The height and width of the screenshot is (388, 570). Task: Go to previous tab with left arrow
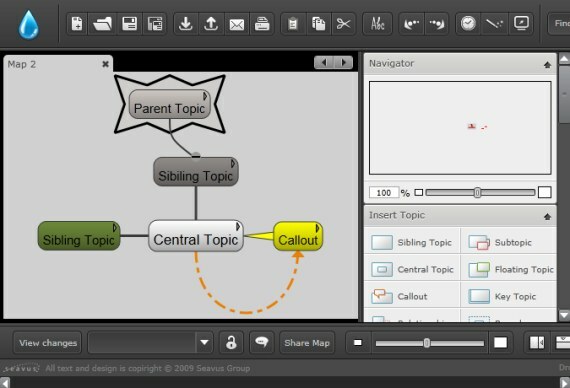click(x=324, y=63)
